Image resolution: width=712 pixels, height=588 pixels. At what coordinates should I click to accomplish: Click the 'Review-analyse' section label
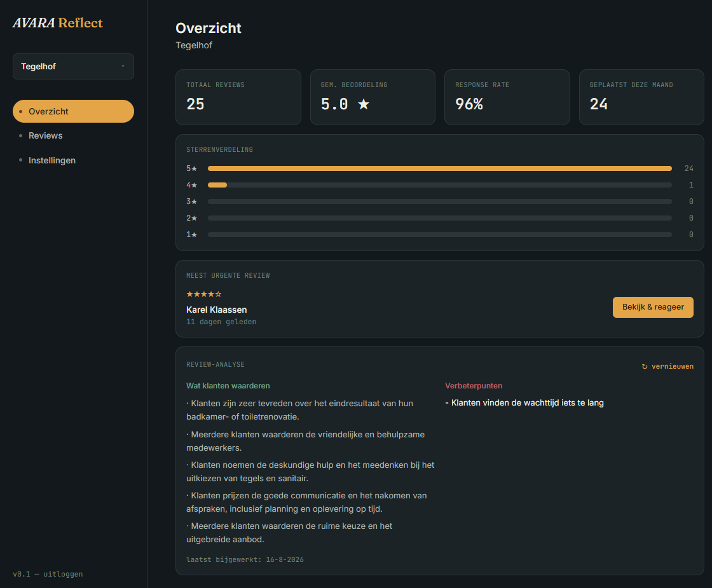(216, 365)
